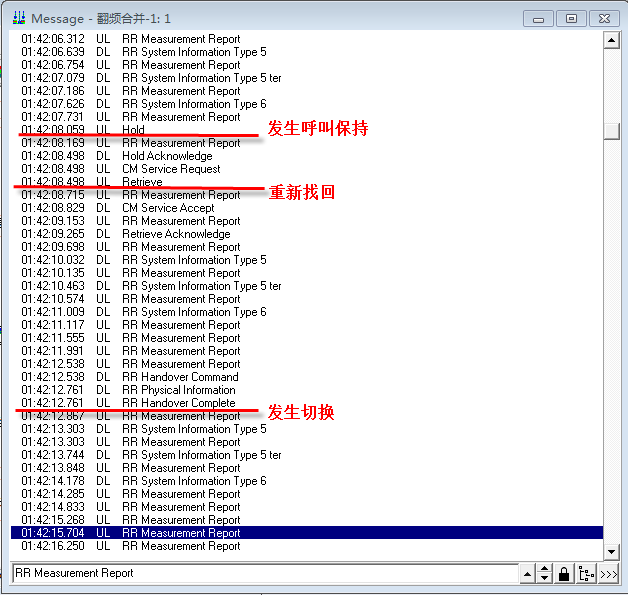
Task: Click the Message window title bar icon
Action: tap(18, 18)
